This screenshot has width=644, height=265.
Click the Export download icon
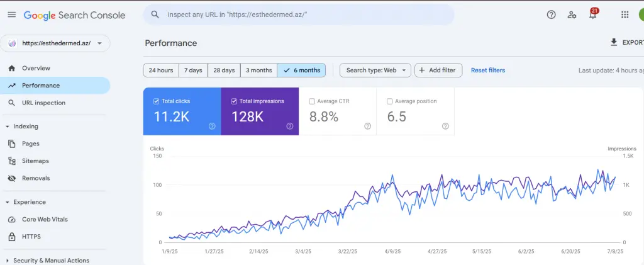click(x=614, y=42)
